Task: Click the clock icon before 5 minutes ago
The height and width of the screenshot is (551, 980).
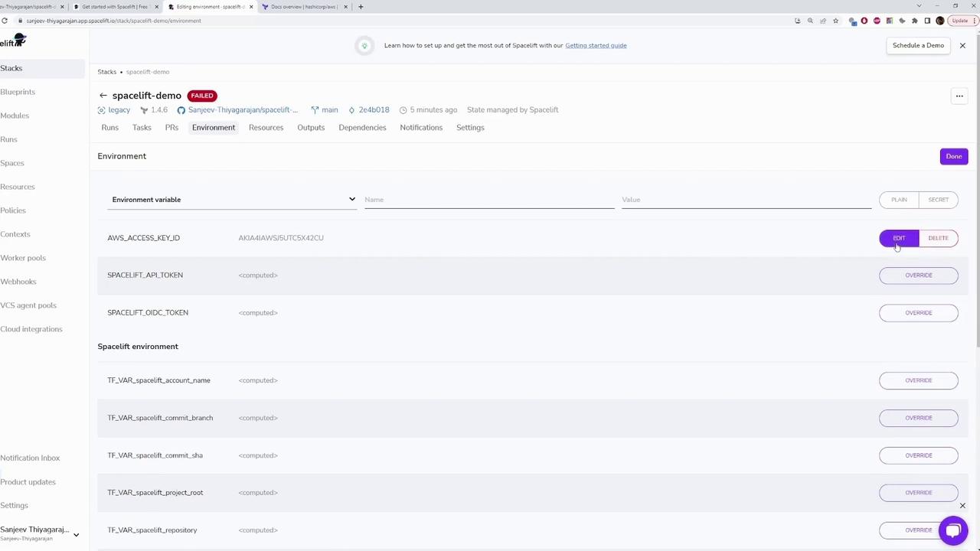Action: click(x=403, y=110)
